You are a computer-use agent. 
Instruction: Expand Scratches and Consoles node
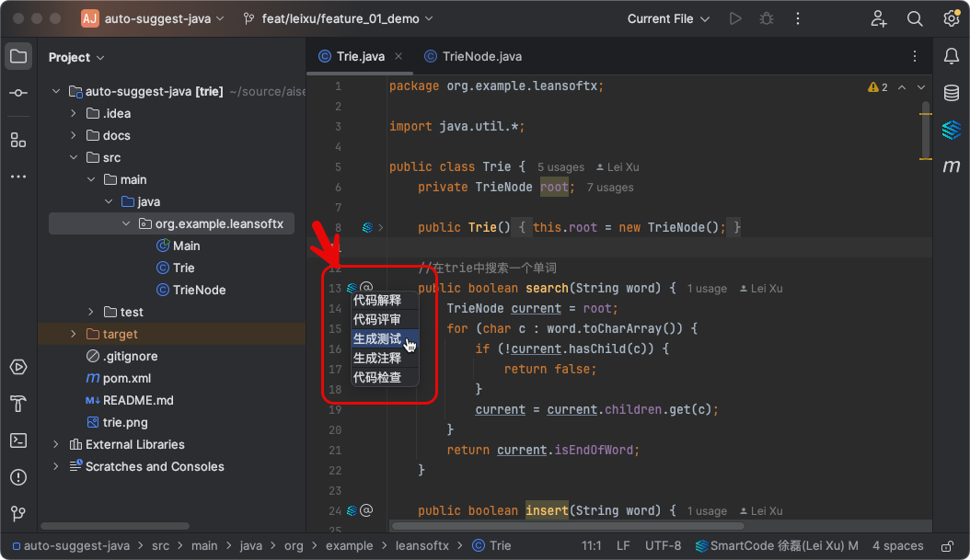[55, 467]
